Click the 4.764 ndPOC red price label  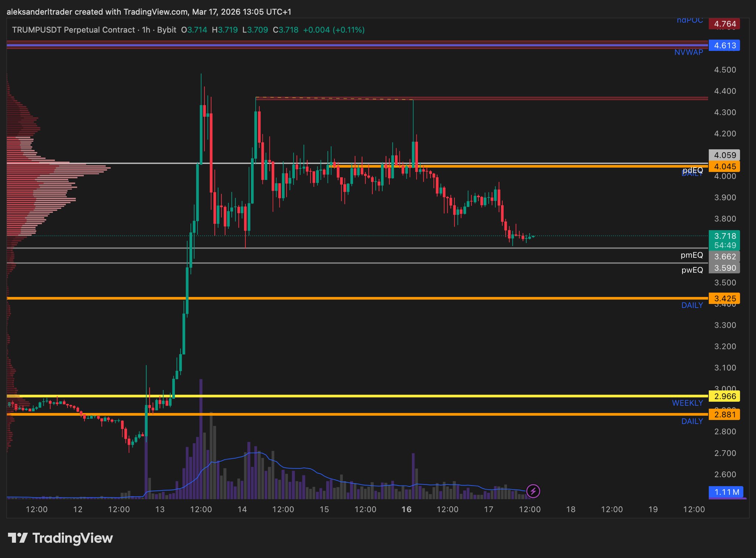[725, 24]
